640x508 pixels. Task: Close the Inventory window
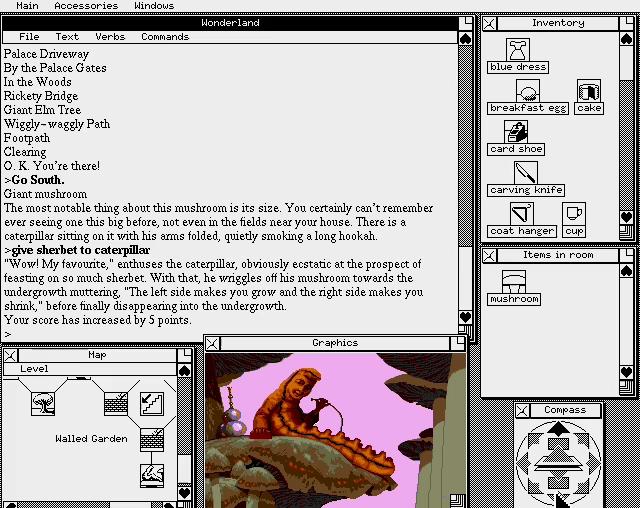[489, 23]
